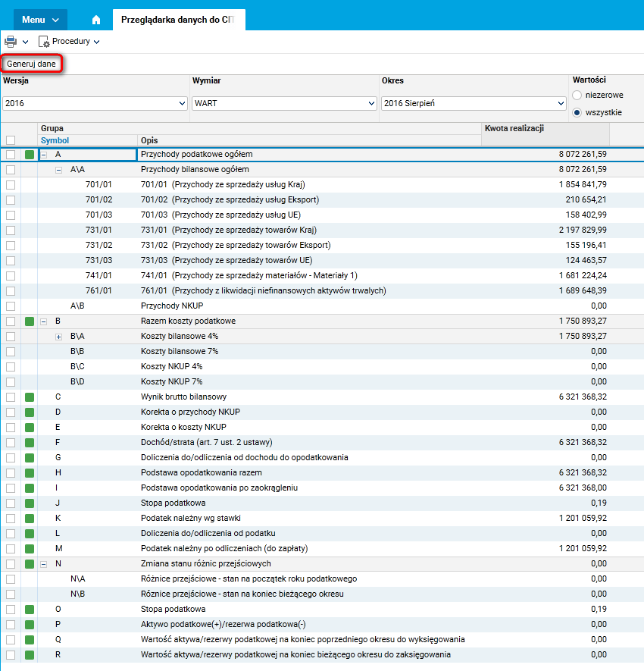Screen dimensions: 644x671
Task: Click green square in row J Stopa podatkowa
Action: pyautogui.click(x=30, y=503)
